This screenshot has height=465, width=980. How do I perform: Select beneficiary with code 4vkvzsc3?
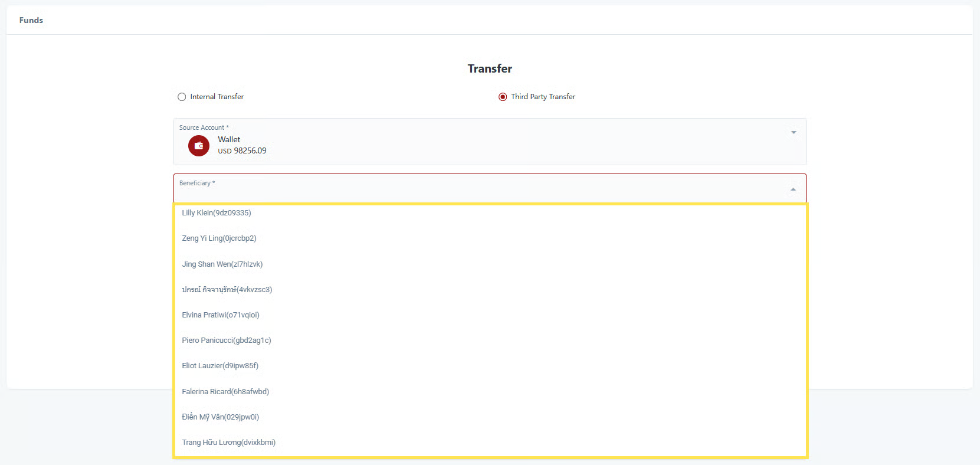[x=227, y=290]
